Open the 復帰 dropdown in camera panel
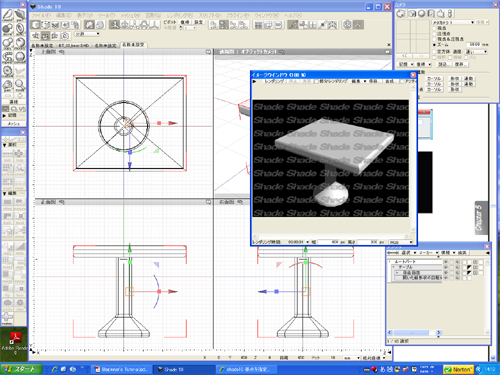The width and height of the screenshot is (500, 375). tap(424, 64)
